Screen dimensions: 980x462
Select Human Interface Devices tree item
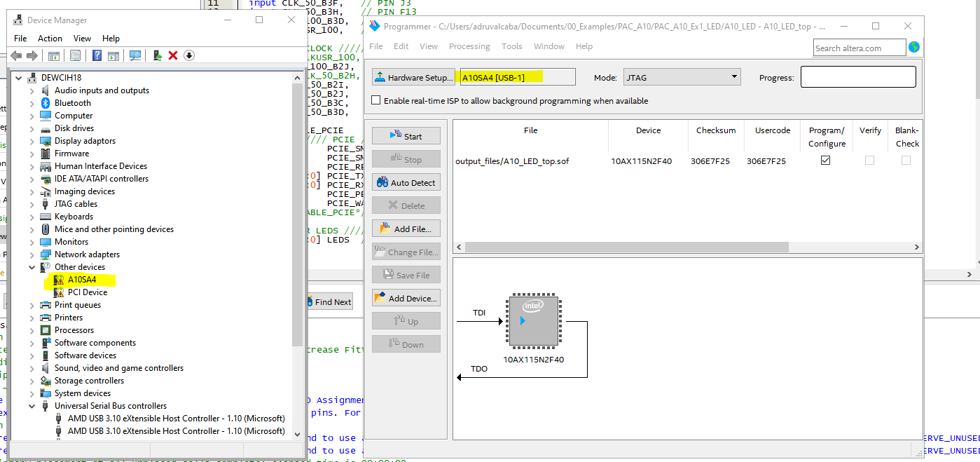click(101, 166)
